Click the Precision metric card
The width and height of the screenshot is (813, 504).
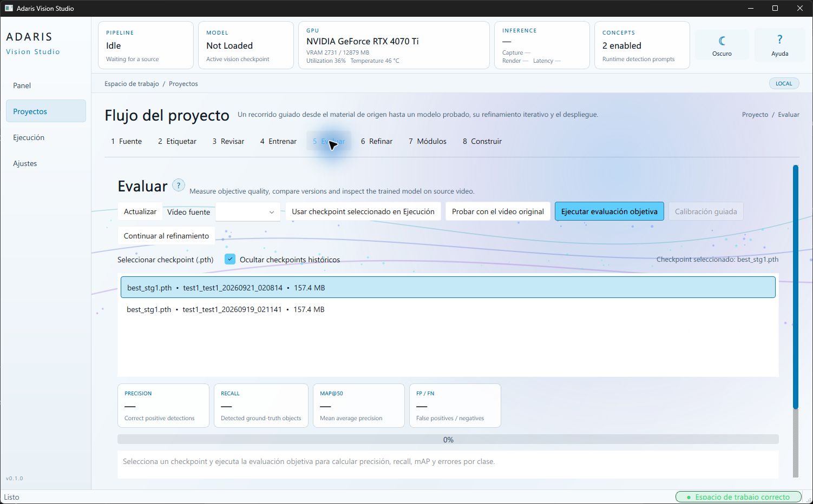[x=163, y=406]
